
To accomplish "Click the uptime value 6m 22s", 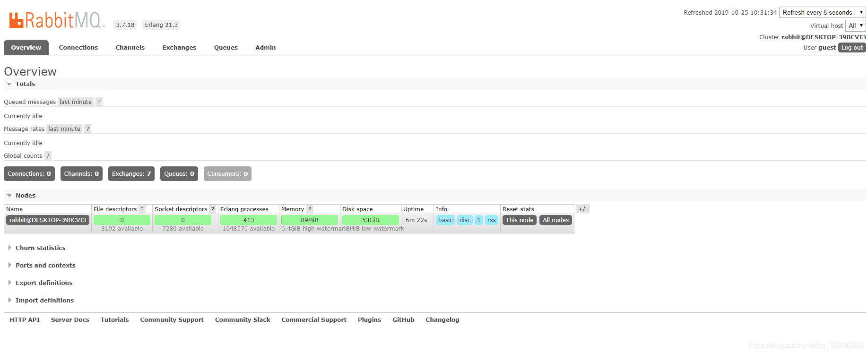I will tap(416, 220).
